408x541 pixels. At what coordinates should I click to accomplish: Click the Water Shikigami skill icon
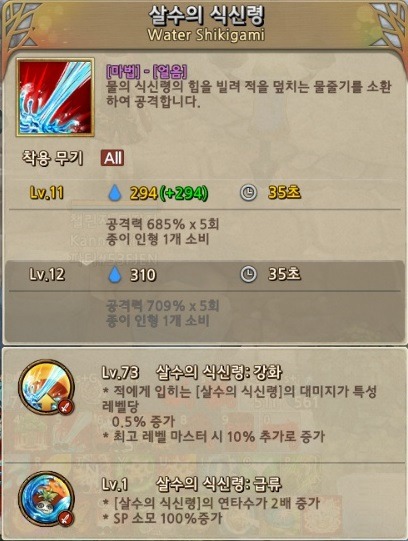pyautogui.click(x=55, y=97)
